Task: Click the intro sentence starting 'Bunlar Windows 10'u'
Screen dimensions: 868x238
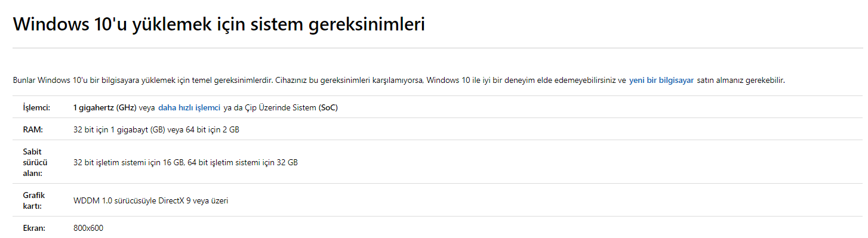Action: (143, 80)
